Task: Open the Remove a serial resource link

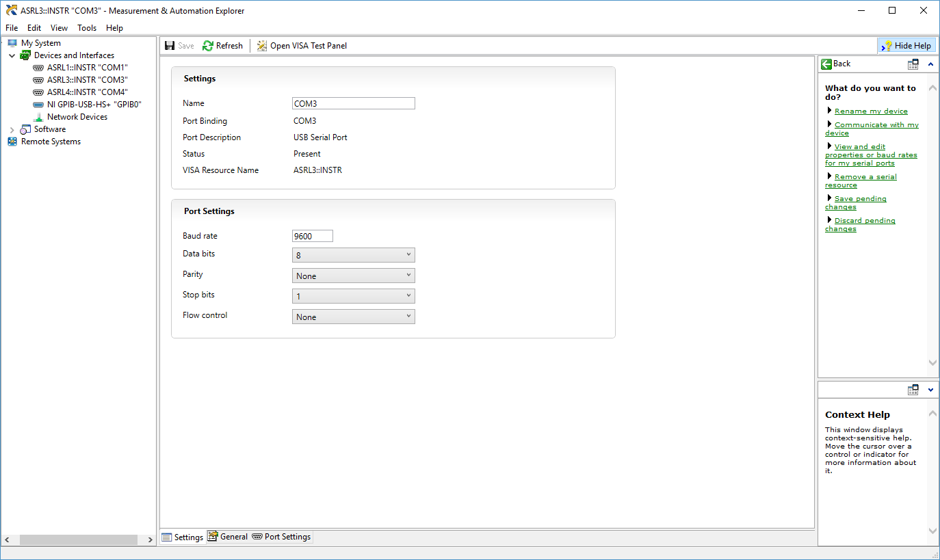Action: [861, 181]
